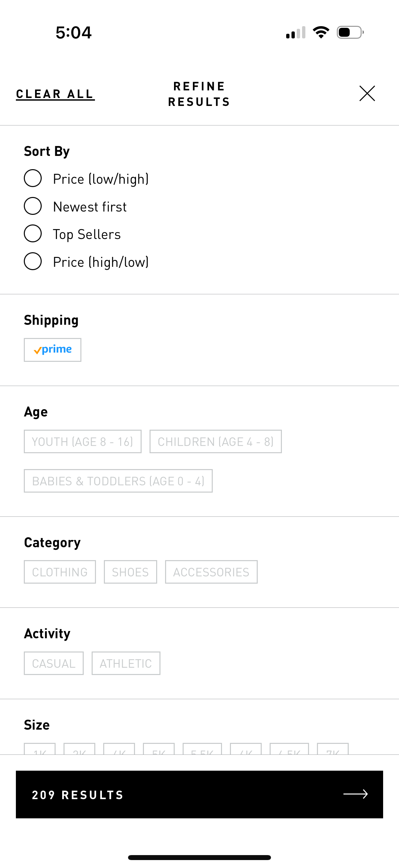Select the Accessories category filter
This screenshot has height=868, width=399.
(211, 571)
